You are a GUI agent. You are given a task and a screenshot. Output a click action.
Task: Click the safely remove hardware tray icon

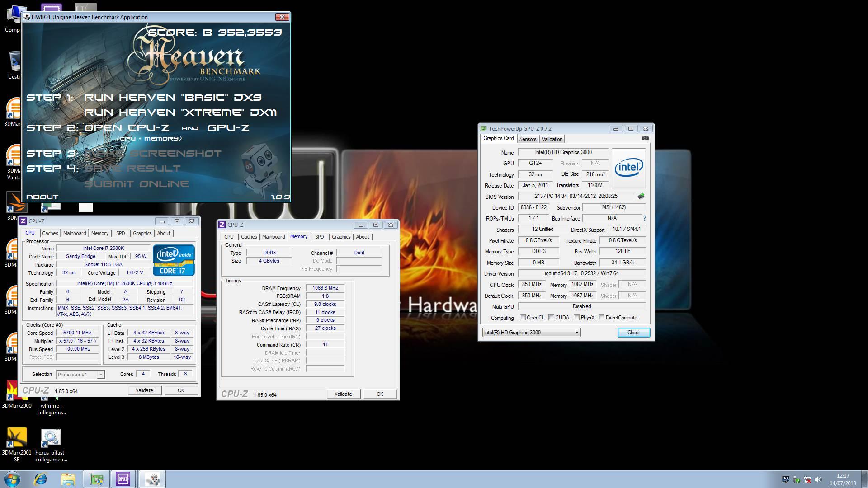pos(797,479)
